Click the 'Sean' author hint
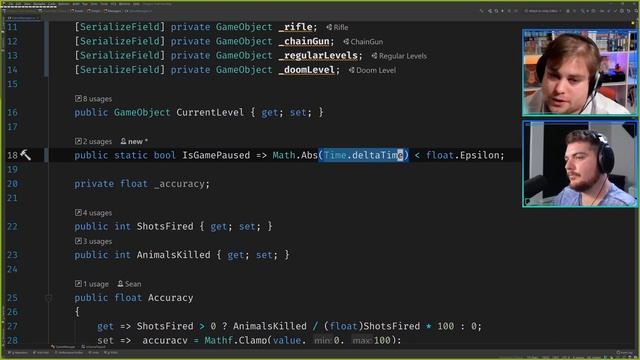The width and height of the screenshot is (640, 360). (x=129, y=284)
